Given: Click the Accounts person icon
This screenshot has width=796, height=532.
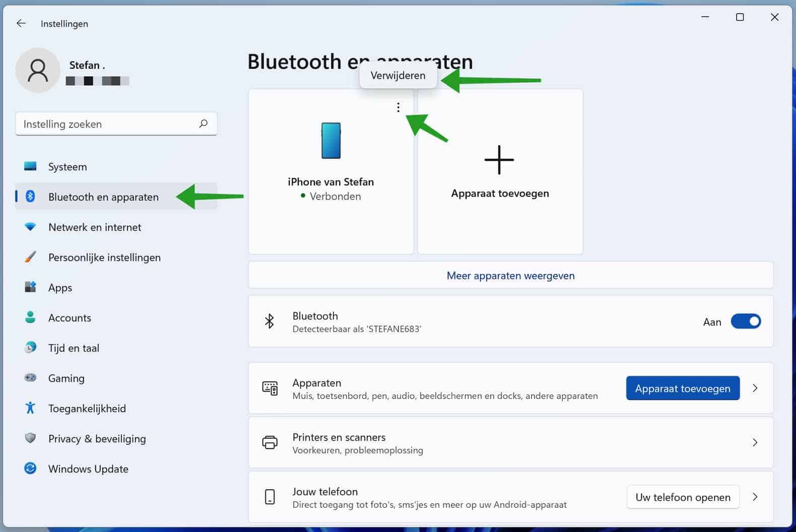Looking at the screenshot, I should click(x=30, y=317).
